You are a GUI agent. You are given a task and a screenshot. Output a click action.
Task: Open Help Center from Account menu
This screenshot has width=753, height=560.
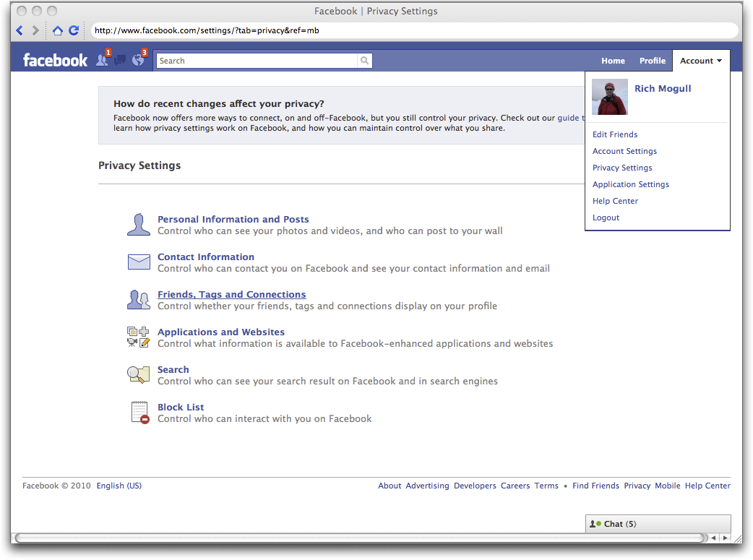point(615,201)
